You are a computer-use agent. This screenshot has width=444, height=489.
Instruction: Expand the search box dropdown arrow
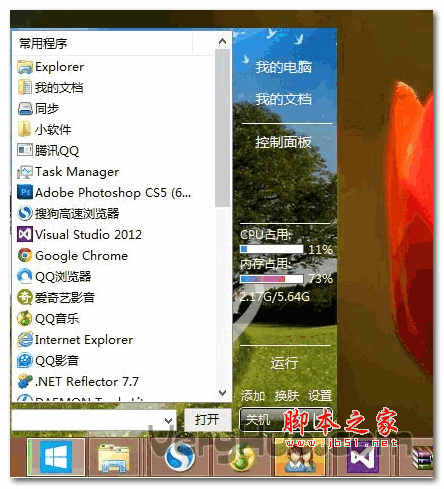[168, 420]
